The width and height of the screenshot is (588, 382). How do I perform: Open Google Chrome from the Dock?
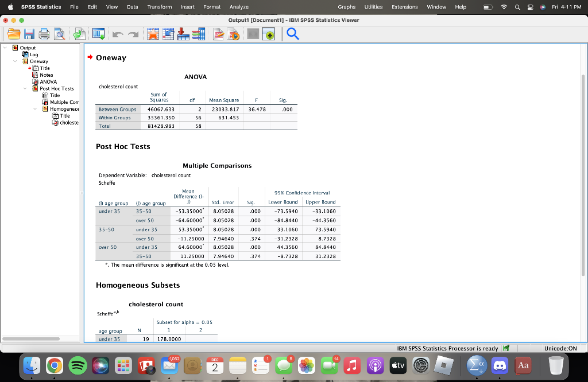point(55,365)
